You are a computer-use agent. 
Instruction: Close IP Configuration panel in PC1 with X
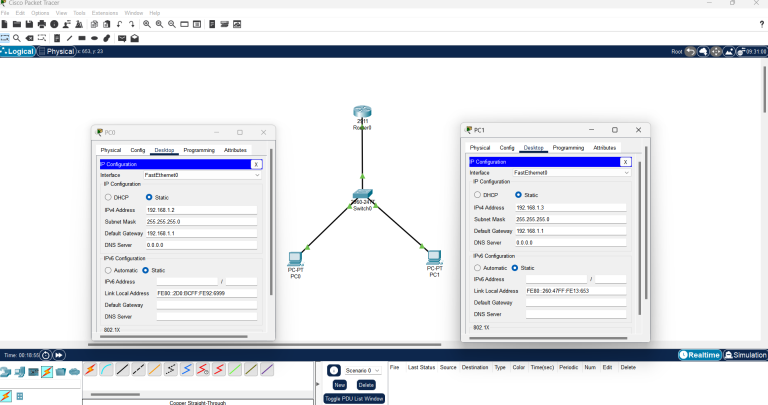[x=625, y=162]
